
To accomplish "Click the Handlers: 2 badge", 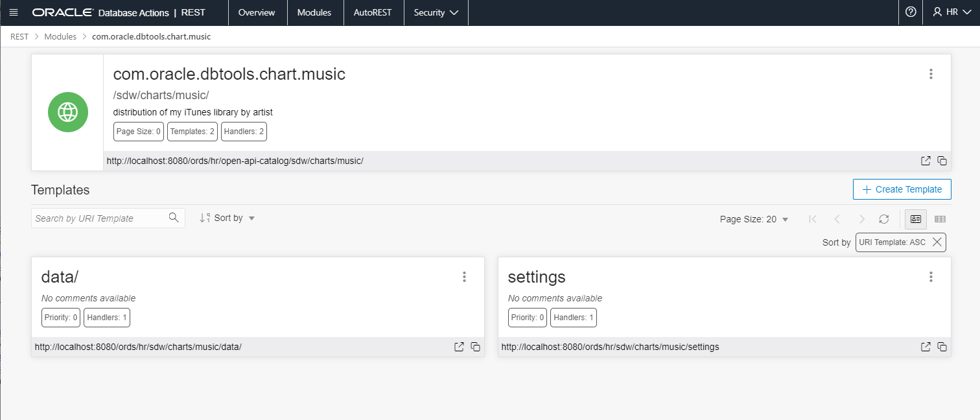I will [244, 132].
